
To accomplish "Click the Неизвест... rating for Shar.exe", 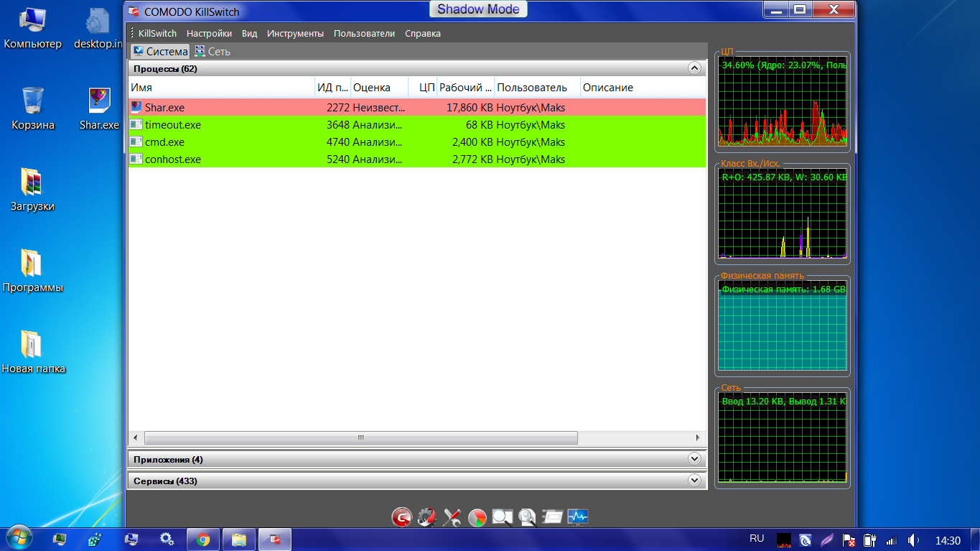I will click(379, 107).
